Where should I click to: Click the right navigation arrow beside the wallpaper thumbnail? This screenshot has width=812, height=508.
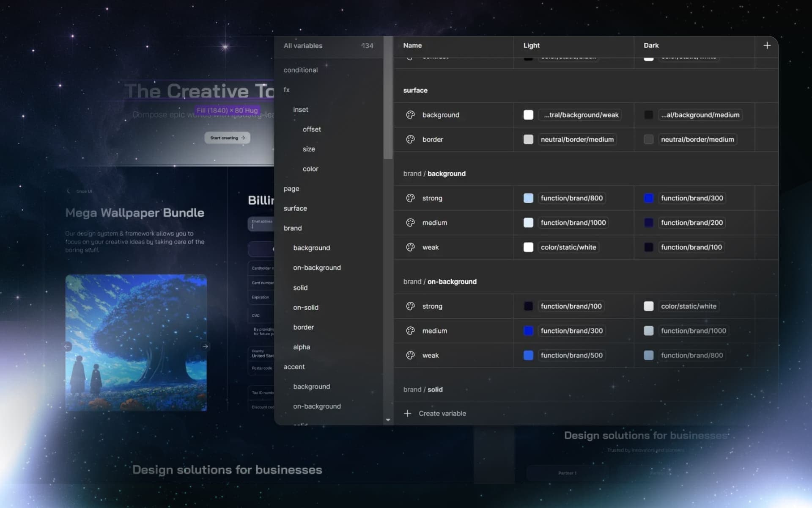click(x=206, y=346)
